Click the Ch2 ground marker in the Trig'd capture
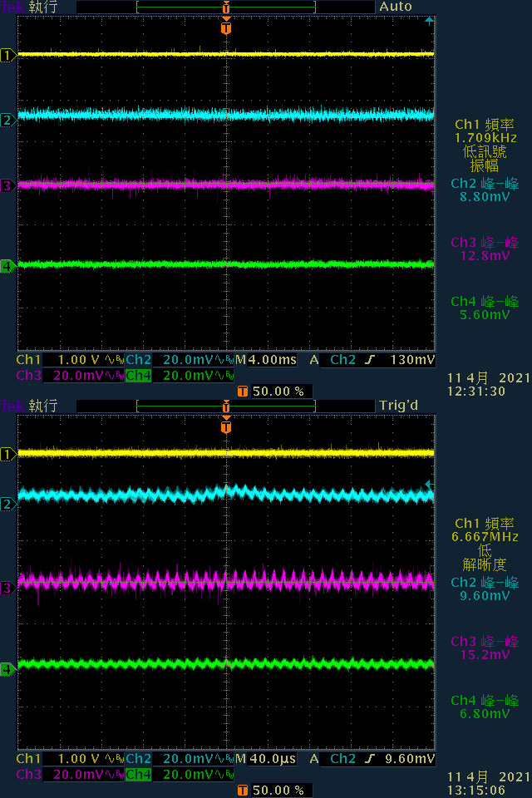This screenshot has height=798, width=532. tap(7, 504)
